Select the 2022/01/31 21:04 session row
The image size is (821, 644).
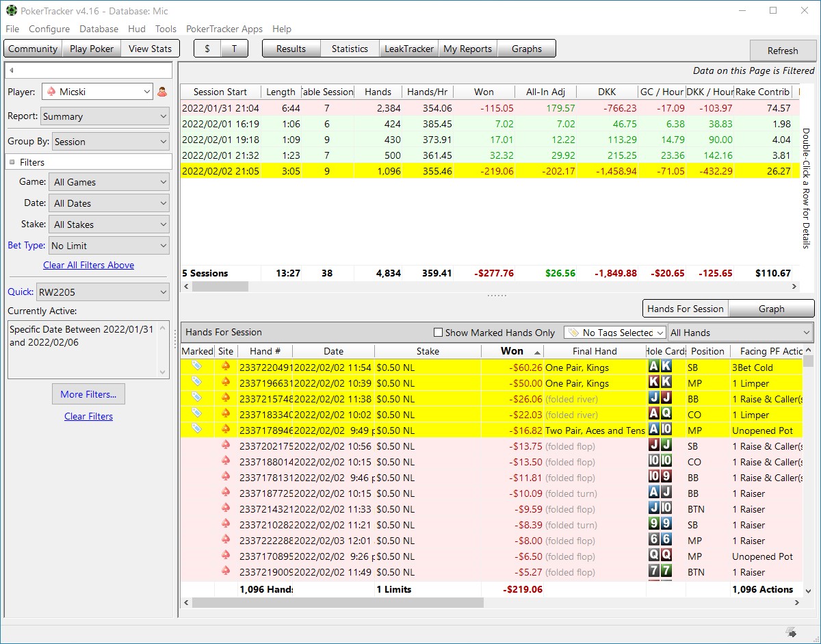tap(489, 108)
